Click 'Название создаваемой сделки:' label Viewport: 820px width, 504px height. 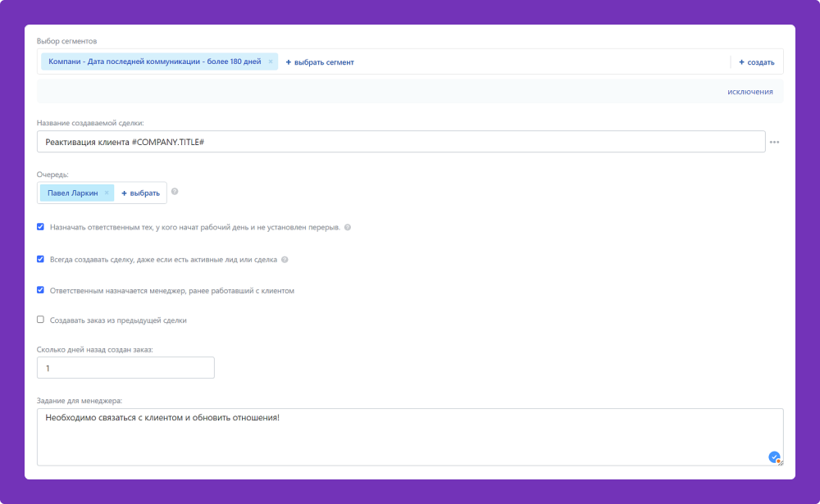click(90, 123)
